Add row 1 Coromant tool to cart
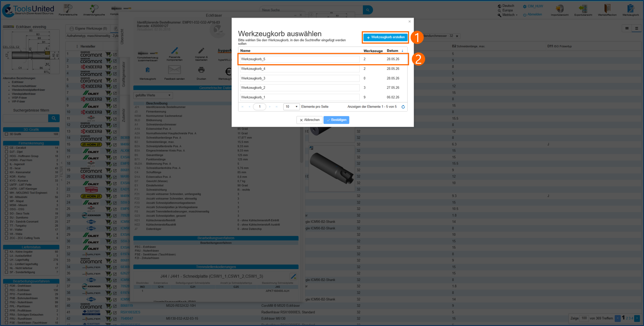Screen dimensions: 644x326 click(x=108, y=54)
